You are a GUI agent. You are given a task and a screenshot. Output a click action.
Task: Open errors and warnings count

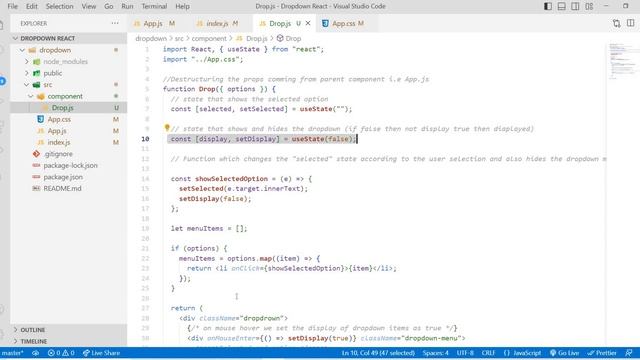[61, 353]
